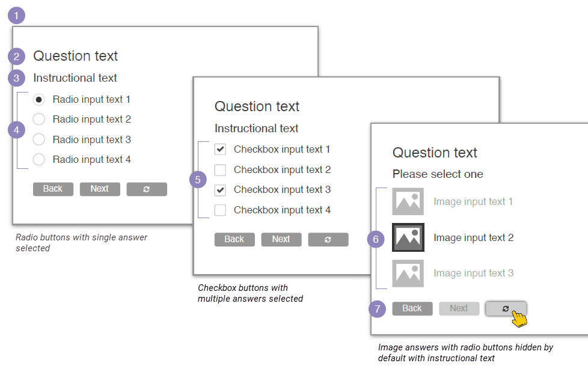
Task: Click refresh icon in radio button panel
Action: click(147, 189)
